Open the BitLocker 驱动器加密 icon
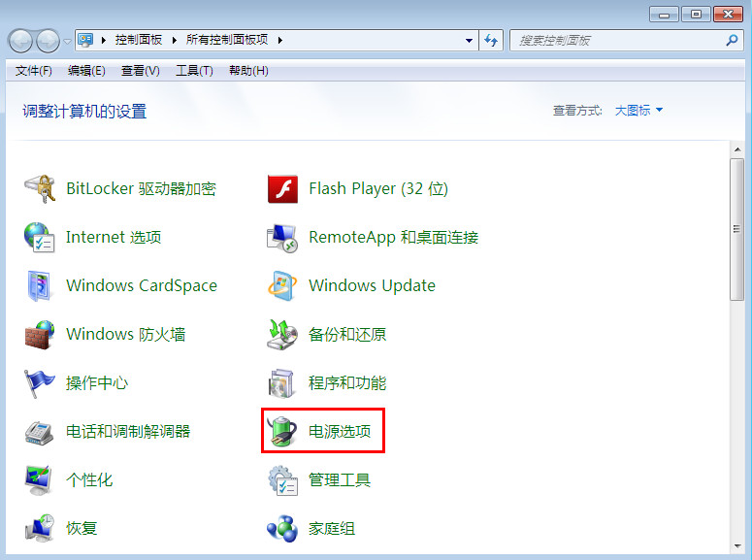The width and height of the screenshot is (752, 560). pyautogui.click(x=40, y=188)
